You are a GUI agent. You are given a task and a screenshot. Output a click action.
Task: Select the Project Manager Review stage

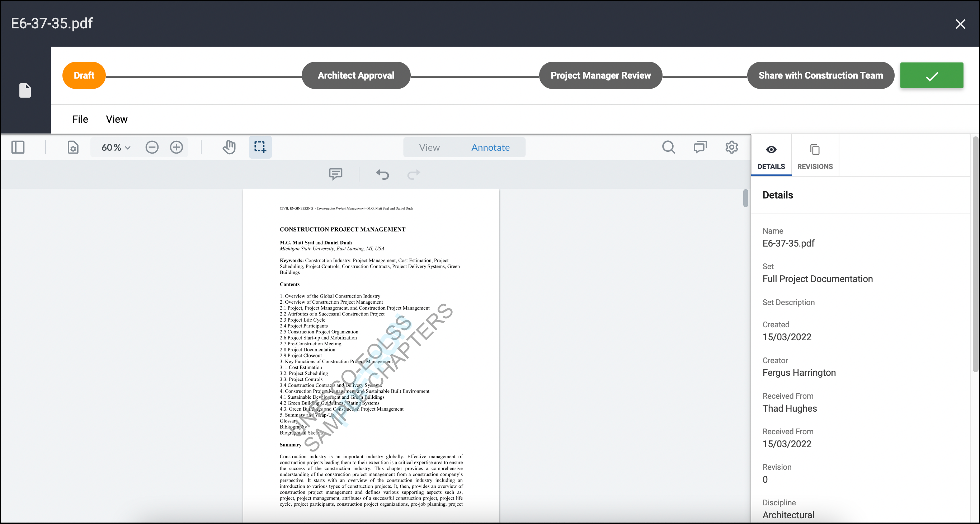601,75
